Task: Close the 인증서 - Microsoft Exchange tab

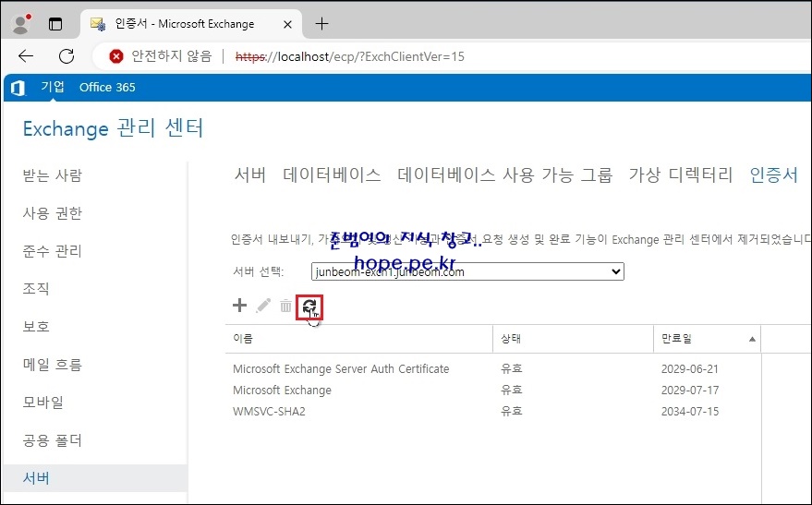Action: [288, 24]
